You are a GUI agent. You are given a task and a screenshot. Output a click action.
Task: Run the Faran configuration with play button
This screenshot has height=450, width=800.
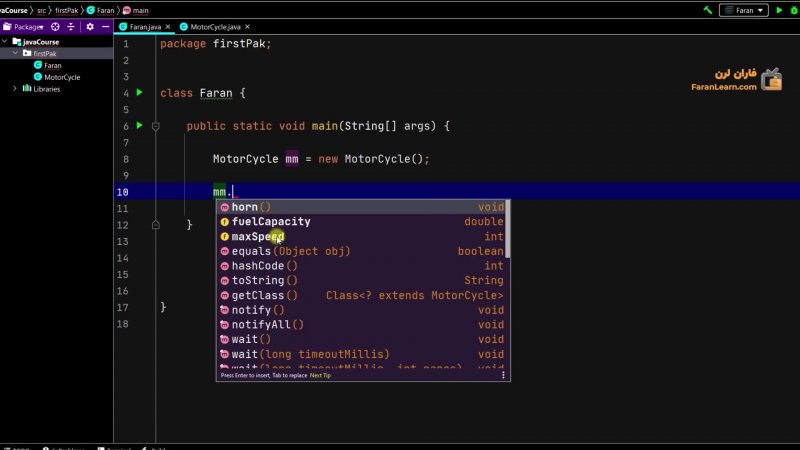point(779,10)
